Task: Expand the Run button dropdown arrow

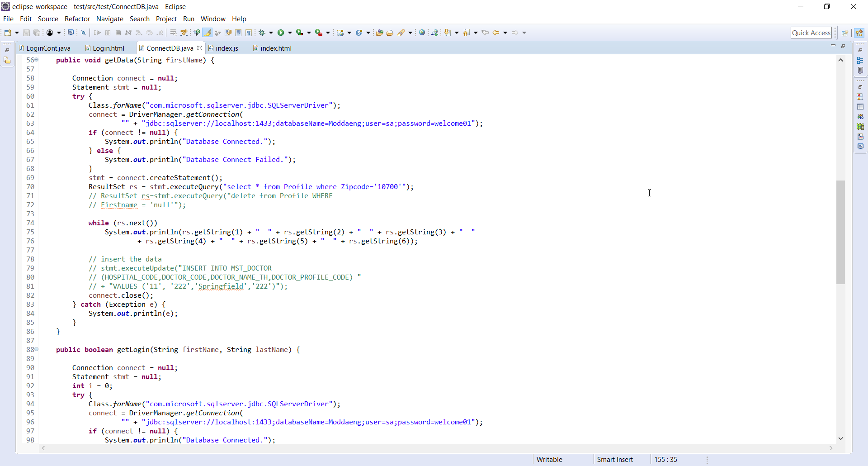Action: pyautogui.click(x=290, y=33)
